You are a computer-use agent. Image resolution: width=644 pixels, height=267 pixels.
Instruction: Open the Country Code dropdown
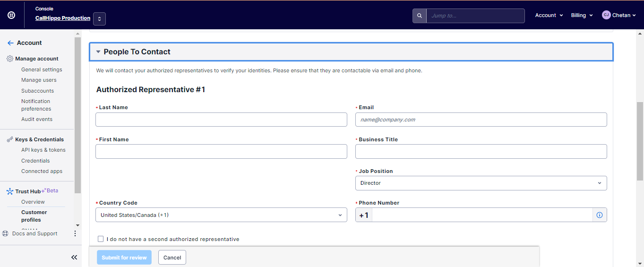pyautogui.click(x=221, y=215)
